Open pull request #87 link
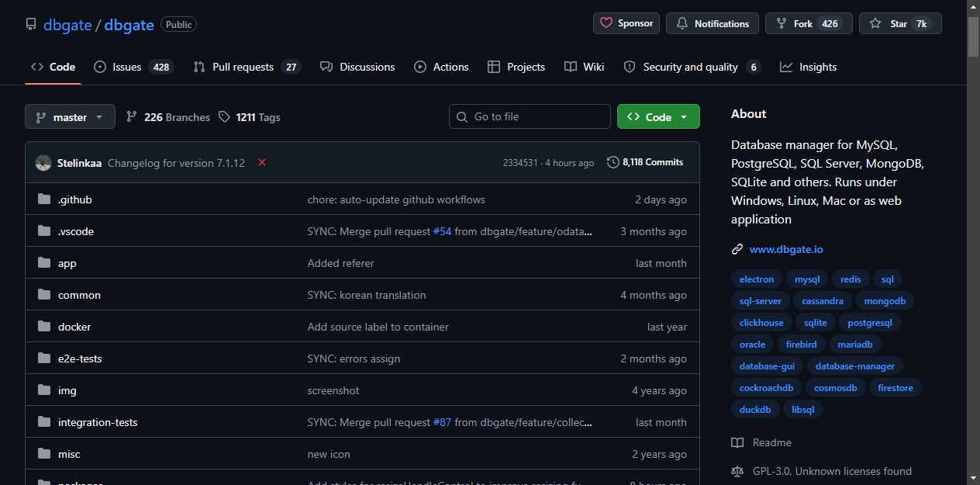 point(442,422)
